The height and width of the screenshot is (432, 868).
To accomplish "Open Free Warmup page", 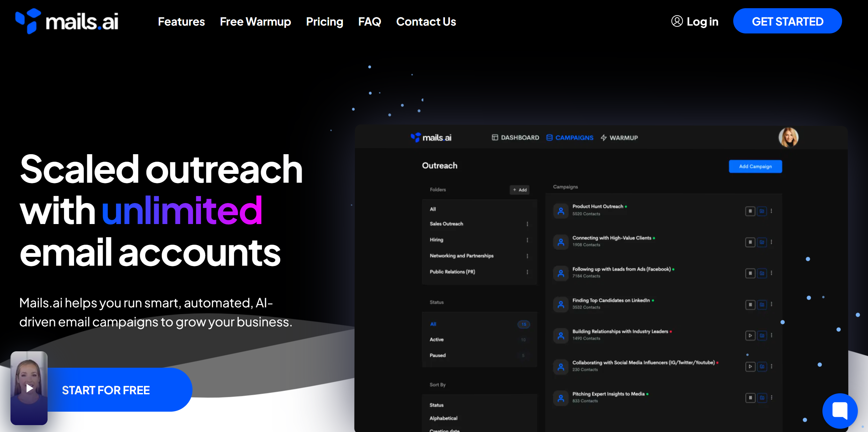I will point(255,22).
